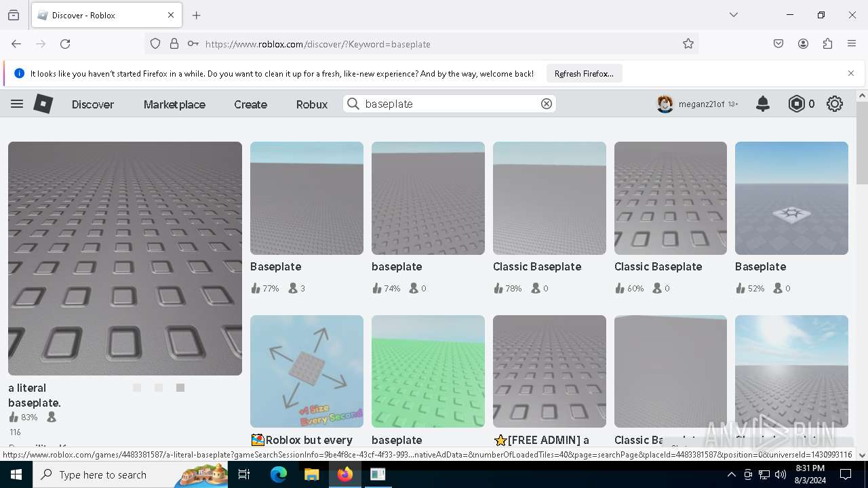This screenshot has height=488, width=868.
Task: Click the browser URL address bar
Action: point(434,44)
